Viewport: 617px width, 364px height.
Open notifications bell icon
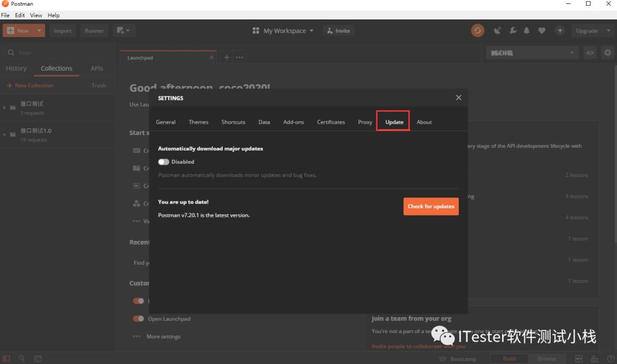[x=527, y=30]
